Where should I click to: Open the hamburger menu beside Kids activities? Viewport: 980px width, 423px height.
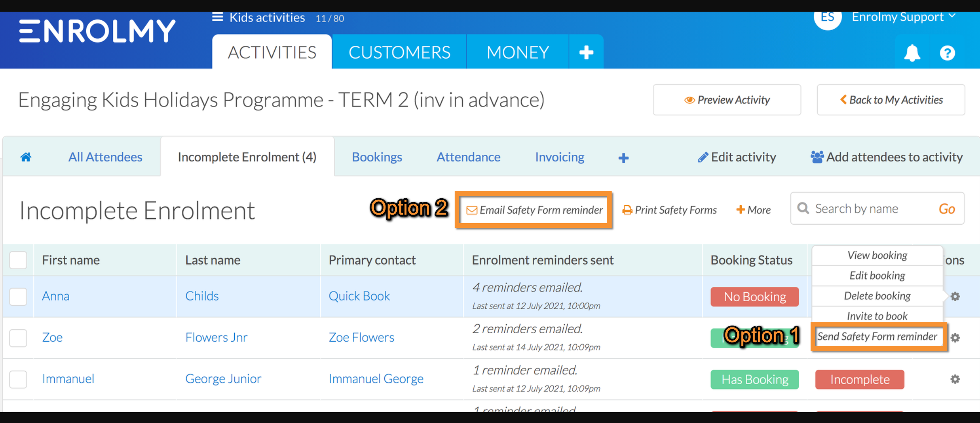click(218, 17)
